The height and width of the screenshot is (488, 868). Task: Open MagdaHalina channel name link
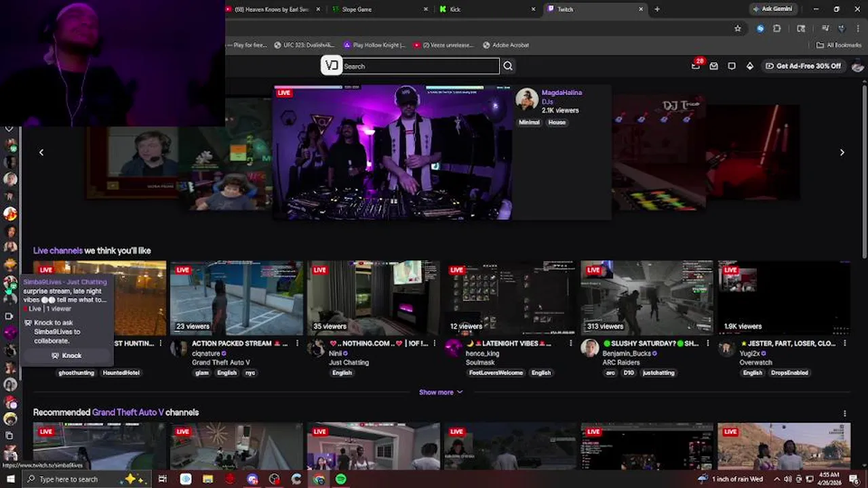(x=561, y=93)
